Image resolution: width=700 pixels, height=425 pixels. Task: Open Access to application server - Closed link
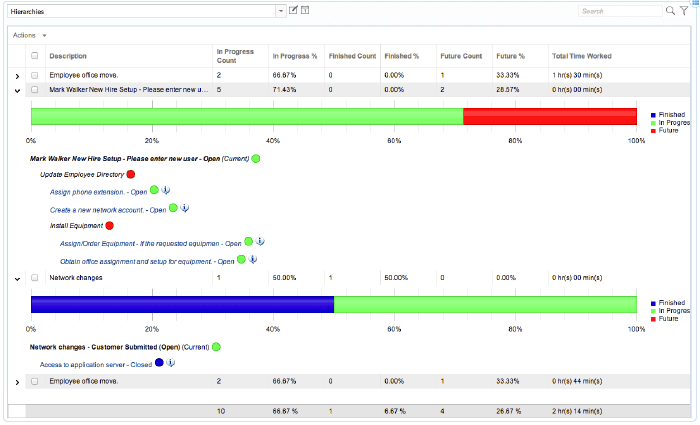(x=96, y=365)
